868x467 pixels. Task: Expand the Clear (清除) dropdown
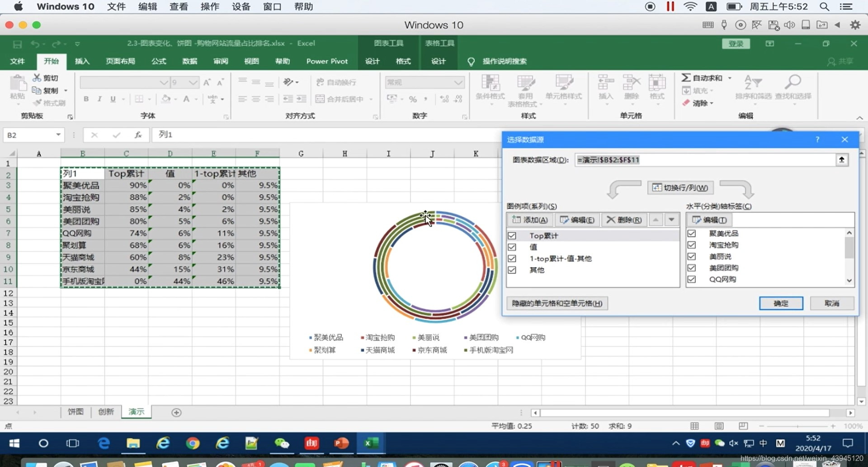pyautogui.click(x=712, y=103)
